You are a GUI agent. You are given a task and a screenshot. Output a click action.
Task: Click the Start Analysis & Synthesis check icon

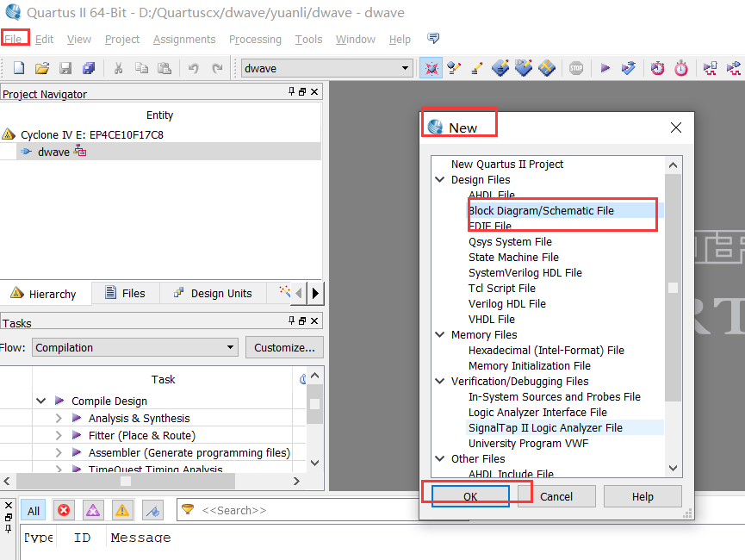point(628,68)
